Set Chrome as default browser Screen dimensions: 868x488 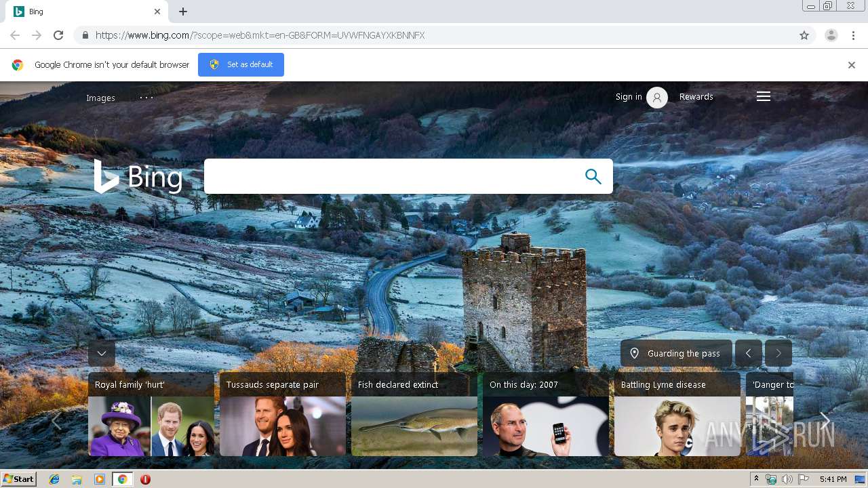click(241, 64)
